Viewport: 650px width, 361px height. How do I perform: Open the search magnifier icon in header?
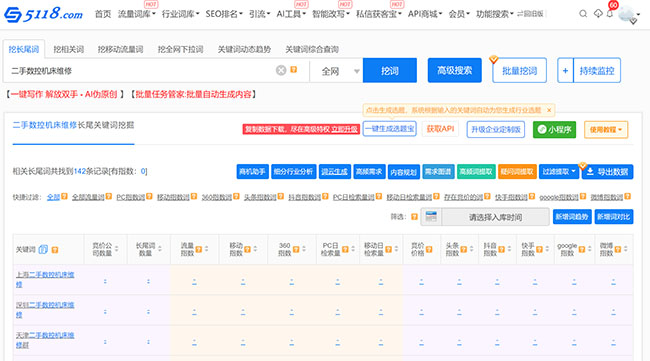583,14
